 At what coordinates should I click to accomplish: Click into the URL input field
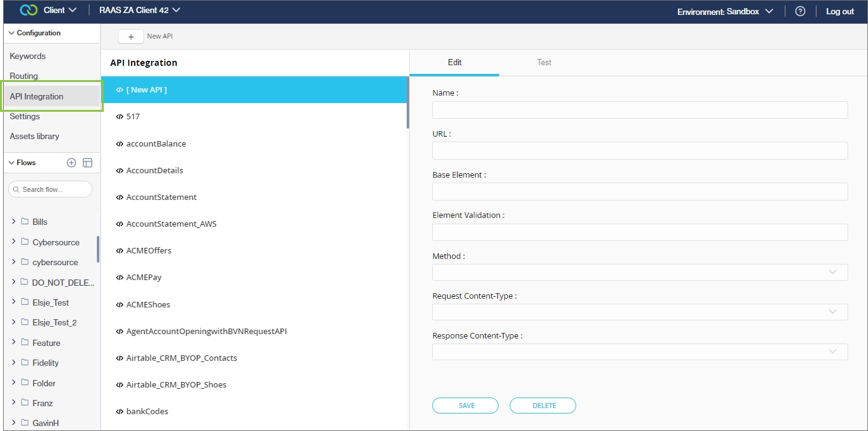click(x=640, y=151)
